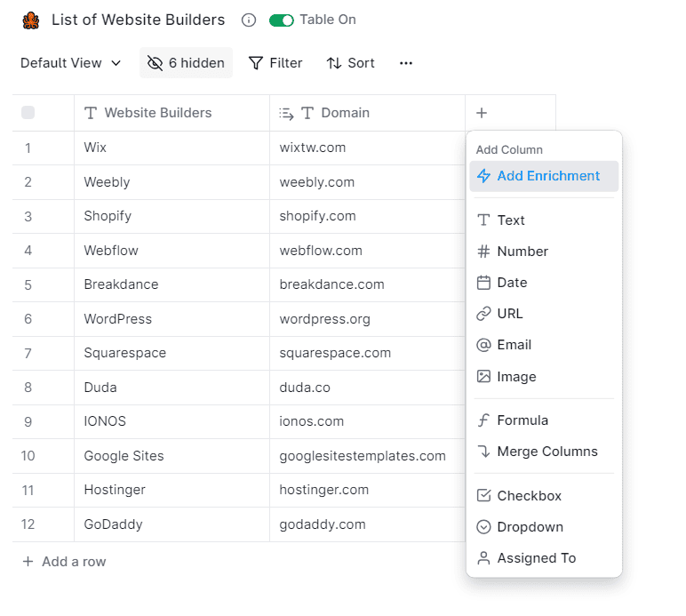Add a Dropdown column
The image size is (686, 616).
[x=544, y=527]
